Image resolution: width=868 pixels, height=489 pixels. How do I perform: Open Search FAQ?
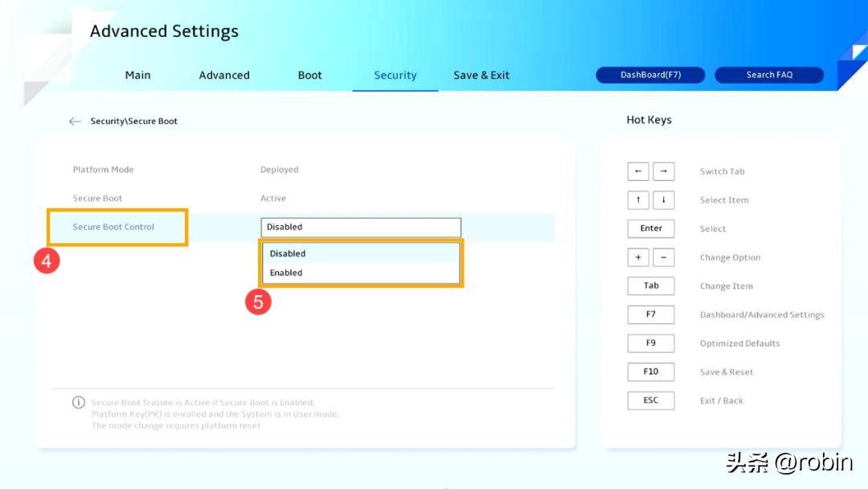coord(769,75)
